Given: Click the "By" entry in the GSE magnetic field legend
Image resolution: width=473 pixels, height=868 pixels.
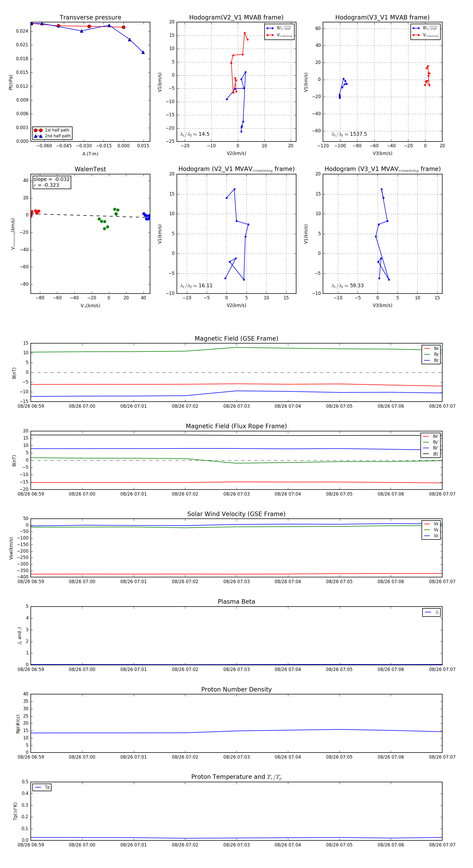Looking at the screenshot, I should [x=431, y=354].
